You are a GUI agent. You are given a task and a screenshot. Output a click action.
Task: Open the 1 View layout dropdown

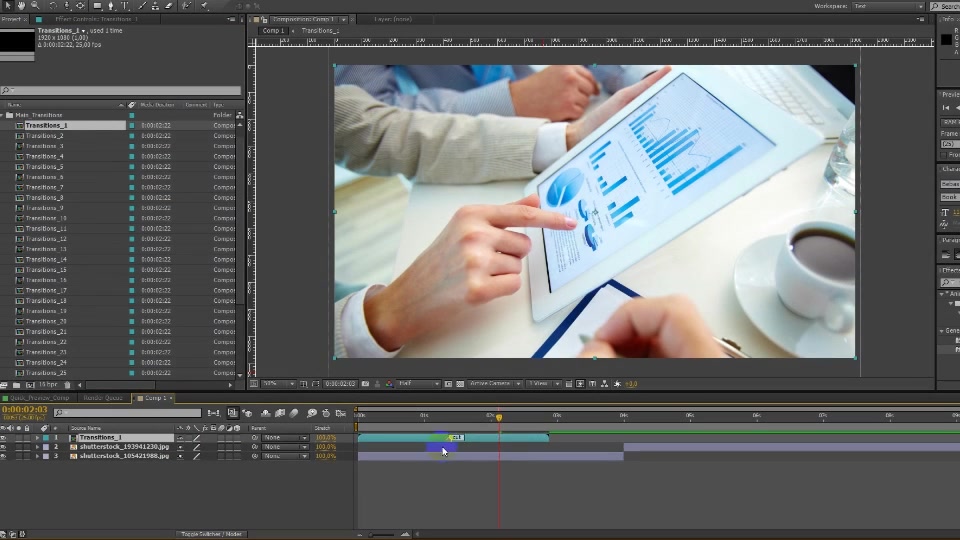click(544, 384)
